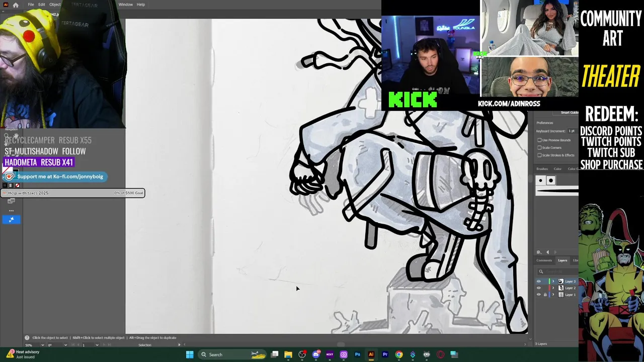Switch to the Layers panel tab

[562, 260]
